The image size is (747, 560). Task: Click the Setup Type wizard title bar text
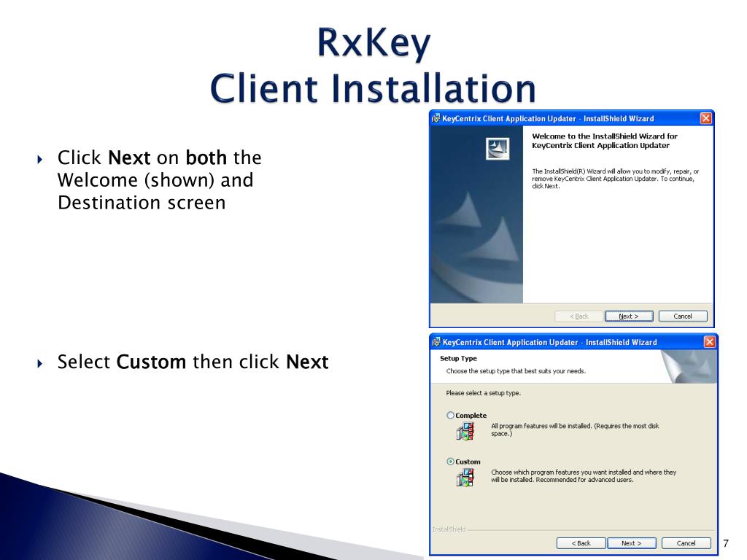coord(550,343)
